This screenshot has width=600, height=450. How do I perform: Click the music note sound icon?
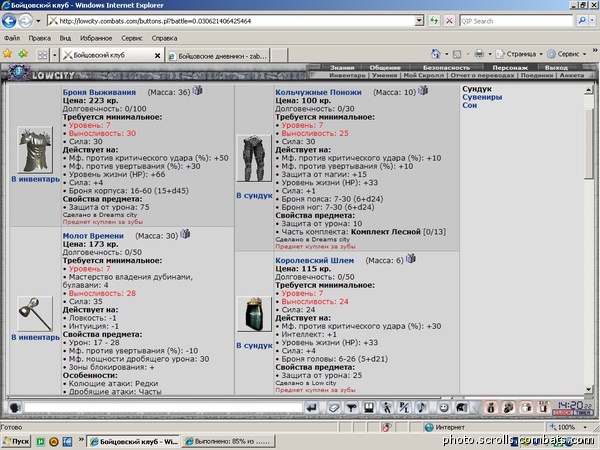coord(422,408)
